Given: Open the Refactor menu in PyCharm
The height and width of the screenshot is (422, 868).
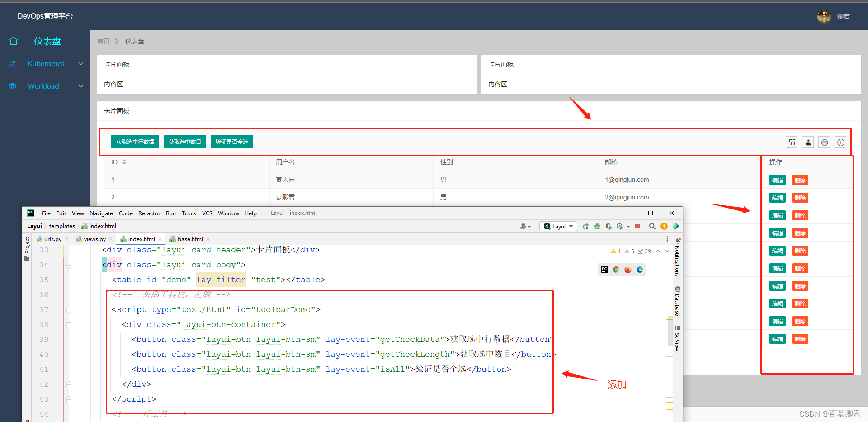Looking at the screenshot, I should tap(149, 213).
